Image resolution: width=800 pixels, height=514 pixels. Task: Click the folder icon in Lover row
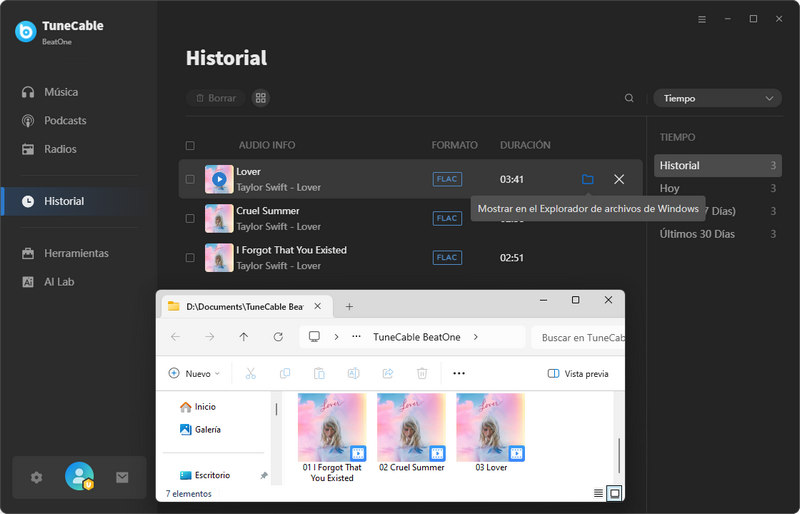click(587, 179)
